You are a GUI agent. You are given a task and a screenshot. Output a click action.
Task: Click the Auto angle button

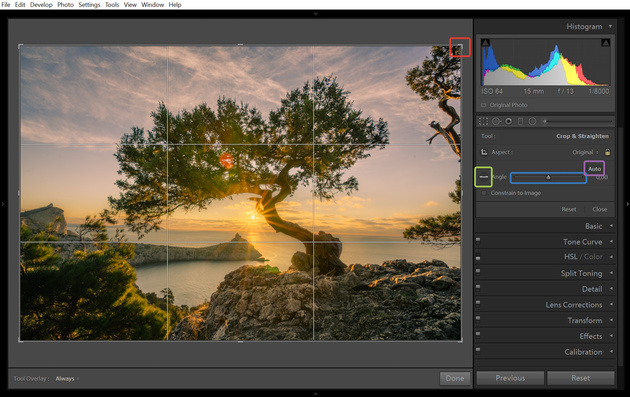(x=594, y=169)
